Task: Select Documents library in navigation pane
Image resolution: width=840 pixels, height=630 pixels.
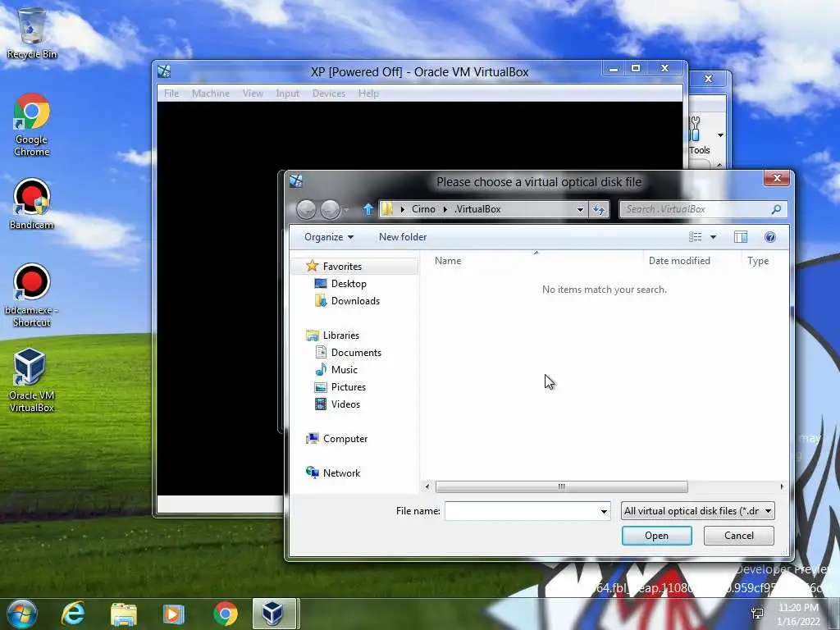Action: pos(356,353)
